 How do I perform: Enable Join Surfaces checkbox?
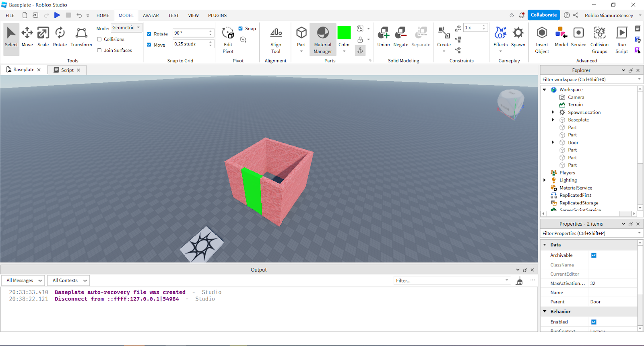click(x=99, y=50)
